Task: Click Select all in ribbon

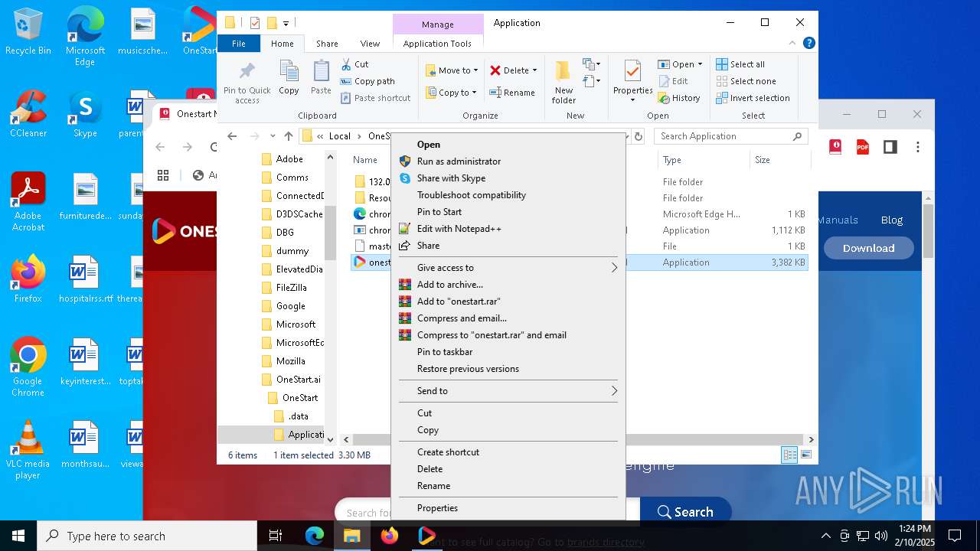Action: point(740,64)
